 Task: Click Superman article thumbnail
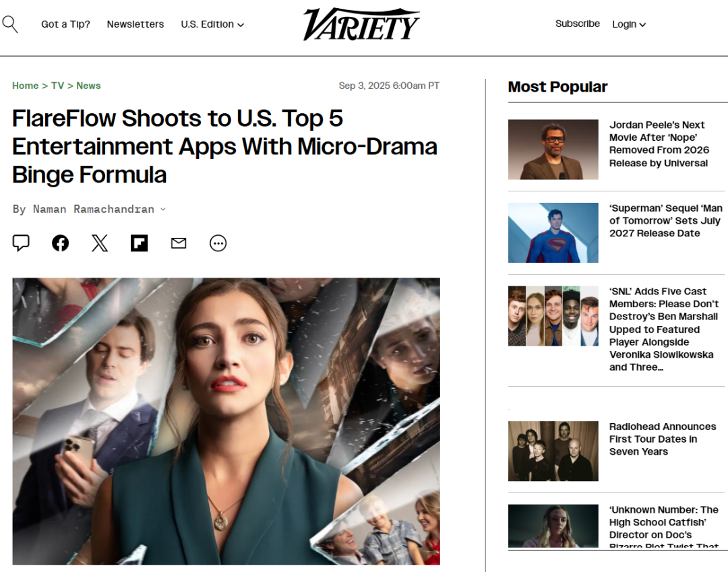tap(553, 232)
